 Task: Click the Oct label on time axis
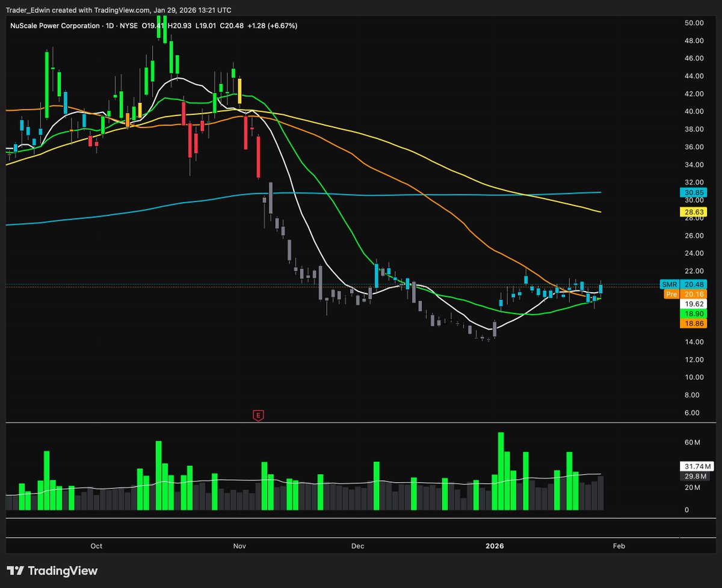point(96,546)
